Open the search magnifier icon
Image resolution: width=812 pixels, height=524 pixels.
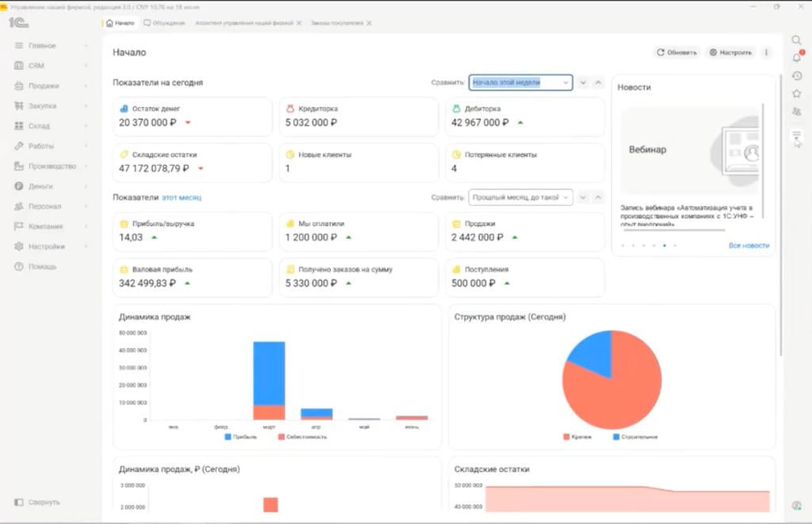[x=796, y=40]
